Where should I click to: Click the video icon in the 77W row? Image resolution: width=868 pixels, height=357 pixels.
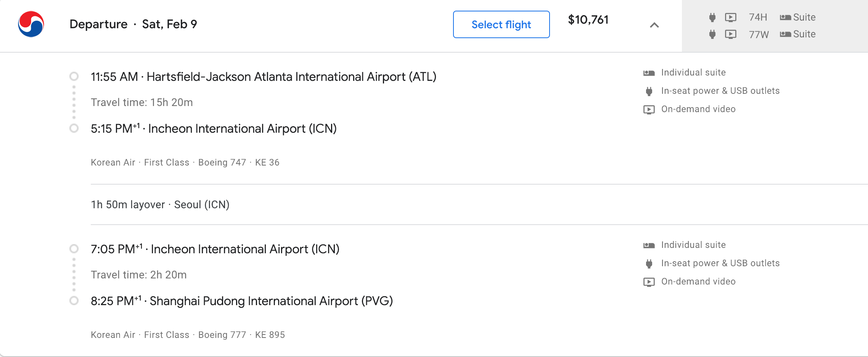[x=730, y=34]
